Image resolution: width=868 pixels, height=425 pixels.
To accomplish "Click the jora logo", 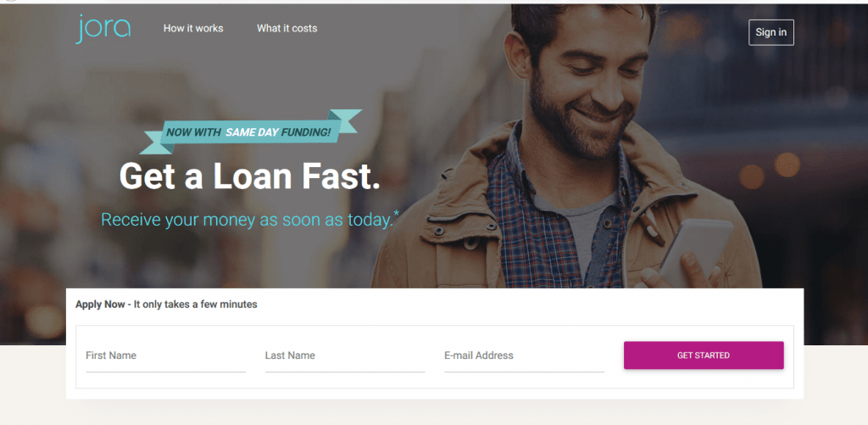I will (x=103, y=29).
